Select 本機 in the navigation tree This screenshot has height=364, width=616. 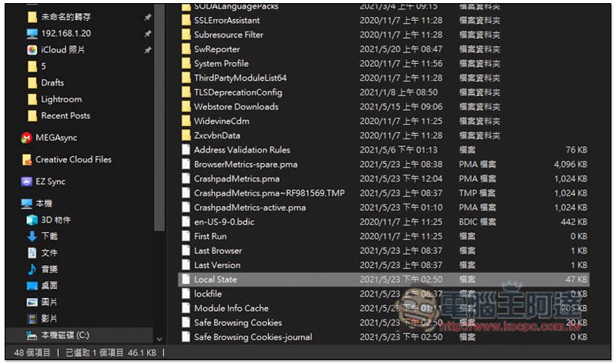[44, 203]
